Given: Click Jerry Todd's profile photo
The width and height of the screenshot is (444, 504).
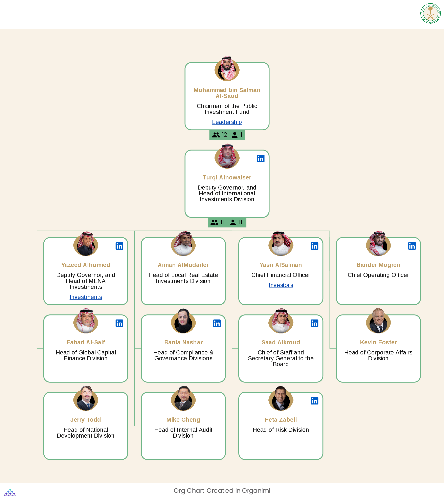Looking at the screenshot, I should coord(86,398).
